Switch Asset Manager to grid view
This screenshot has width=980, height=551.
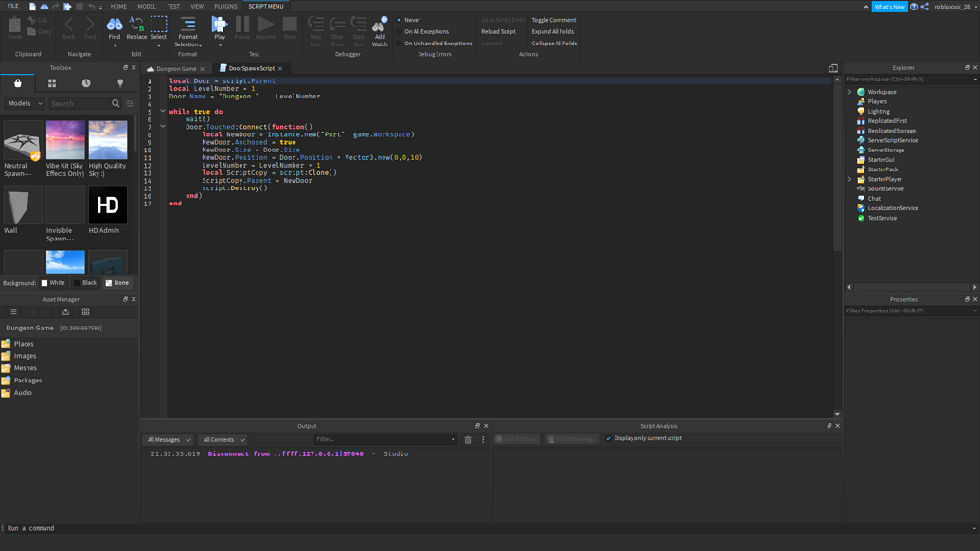click(85, 311)
